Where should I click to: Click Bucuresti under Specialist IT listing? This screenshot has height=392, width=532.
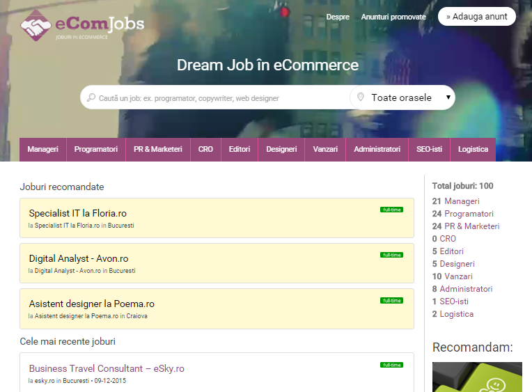[x=120, y=226]
